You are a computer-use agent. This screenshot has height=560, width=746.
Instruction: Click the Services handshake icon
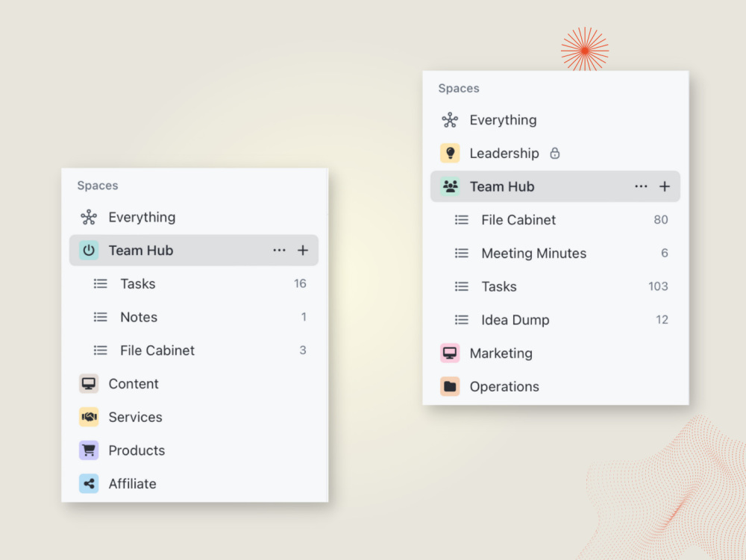coord(89,417)
